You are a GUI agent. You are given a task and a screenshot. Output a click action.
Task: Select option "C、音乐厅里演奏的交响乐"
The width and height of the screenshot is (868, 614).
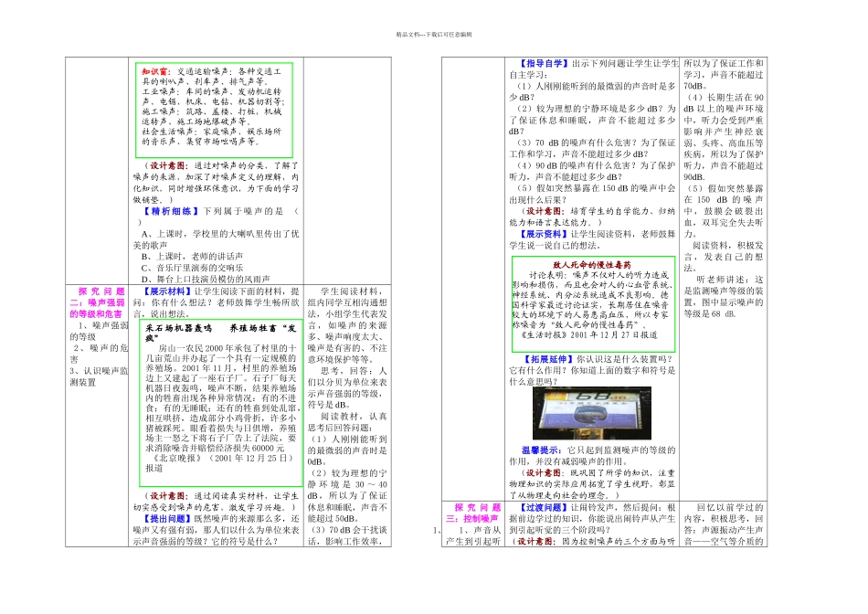pos(192,268)
